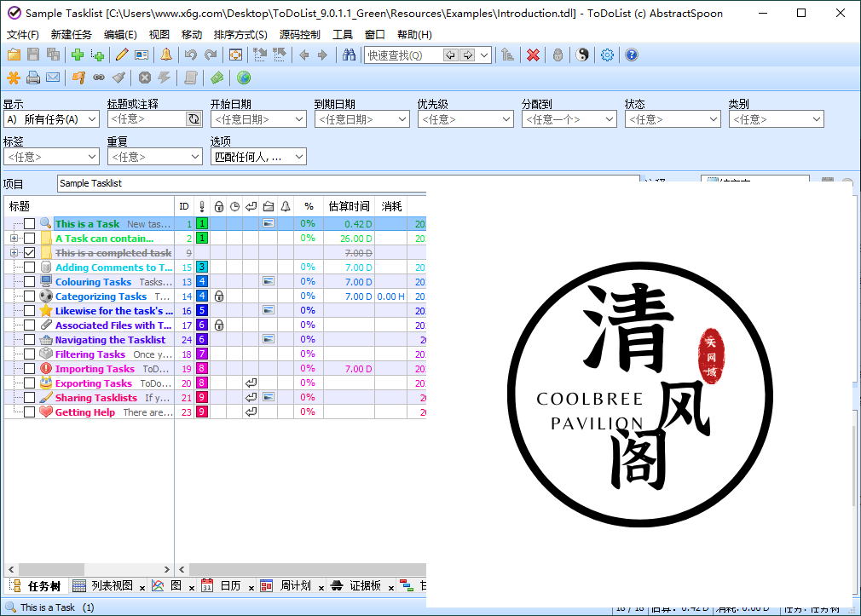Click the orange flag toolbar icon
This screenshot has height=616, width=861.
point(78,78)
